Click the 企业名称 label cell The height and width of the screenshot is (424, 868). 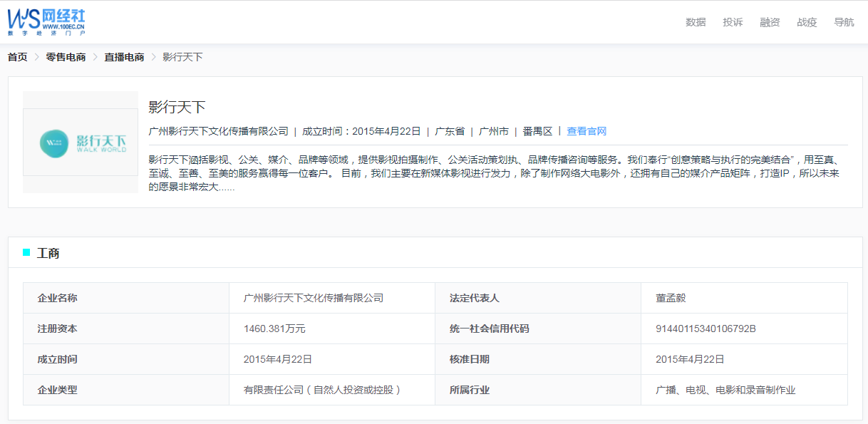click(x=126, y=298)
